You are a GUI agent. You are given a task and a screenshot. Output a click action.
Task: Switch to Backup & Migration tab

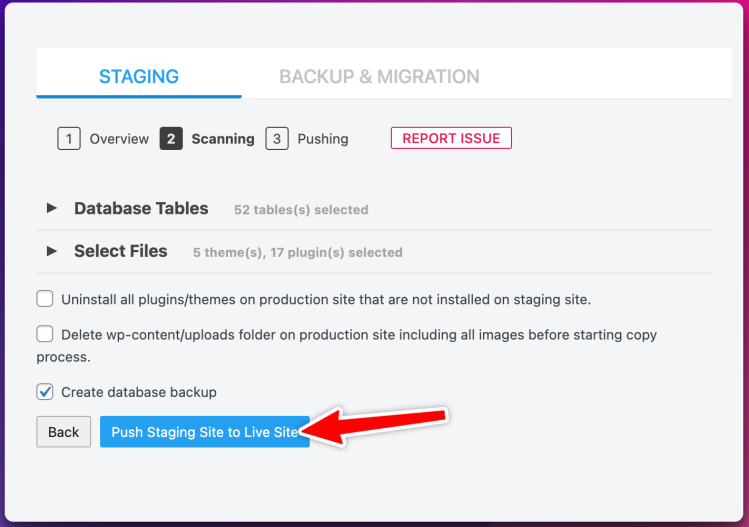379,76
